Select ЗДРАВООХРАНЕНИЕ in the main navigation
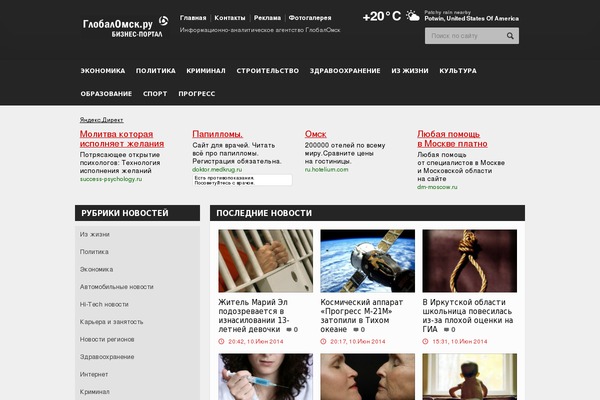This screenshot has width=600, height=400. (345, 70)
